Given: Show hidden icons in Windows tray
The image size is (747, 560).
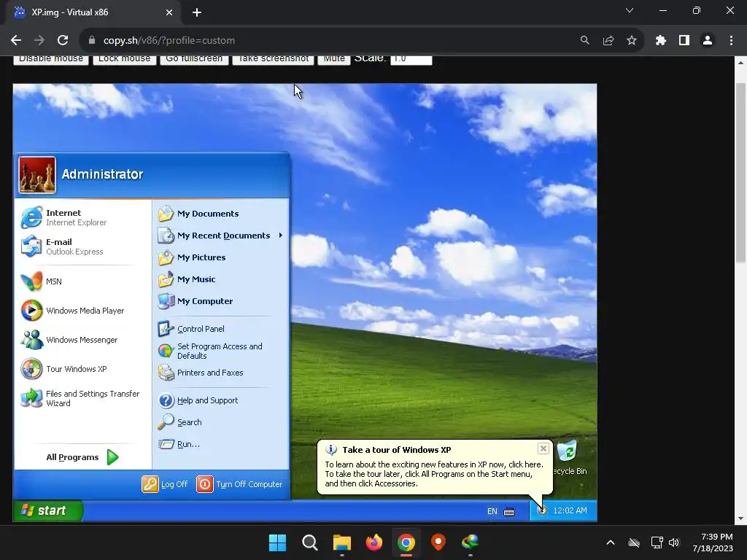Looking at the screenshot, I should 611,542.
